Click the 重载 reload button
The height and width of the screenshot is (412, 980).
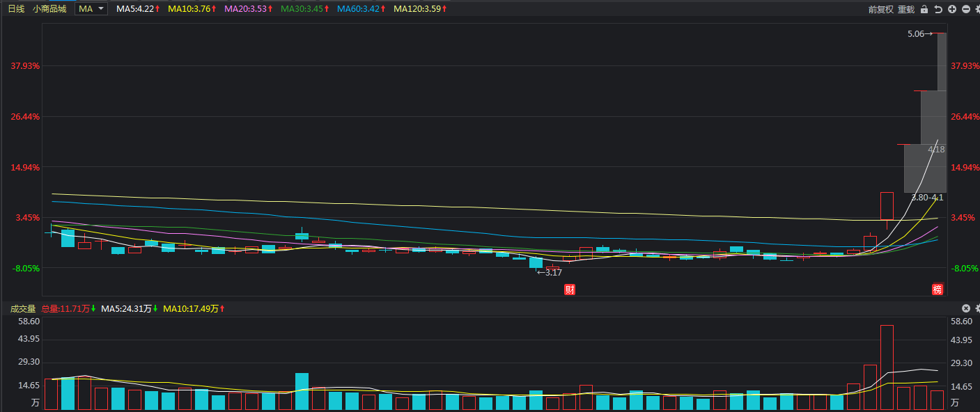(906, 9)
